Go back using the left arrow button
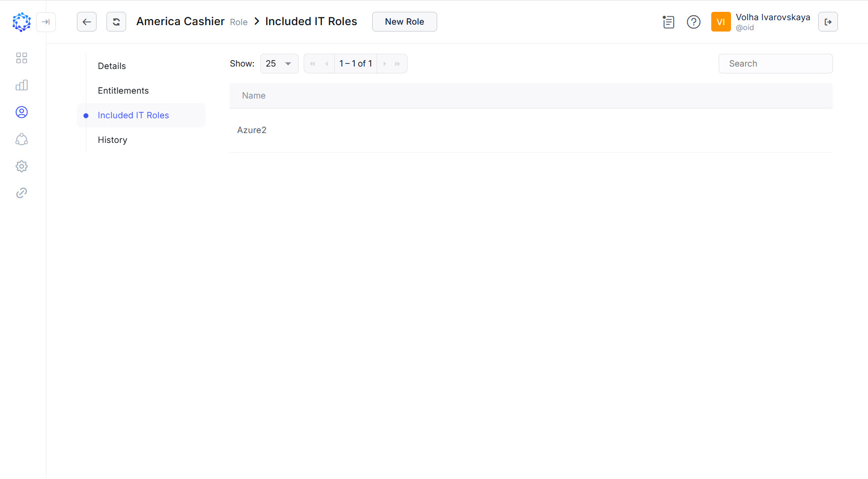The image size is (868, 479). pyautogui.click(x=87, y=22)
